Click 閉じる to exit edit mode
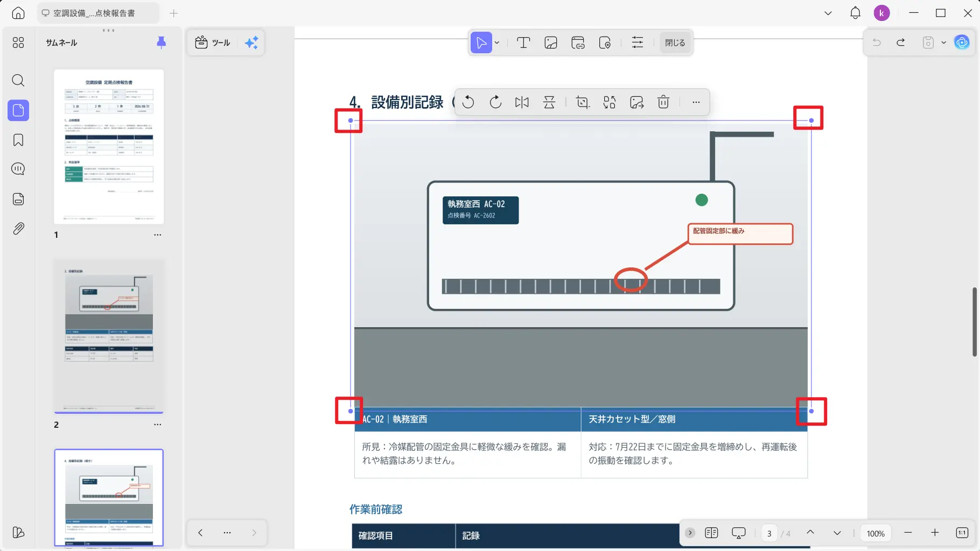This screenshot has height=551, width=980. coord(675,43)
